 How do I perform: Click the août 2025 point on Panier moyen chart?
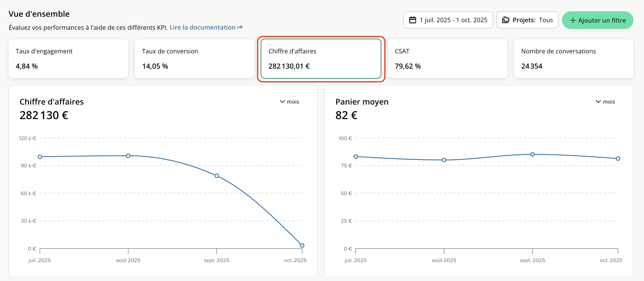(x=444, y=160)
